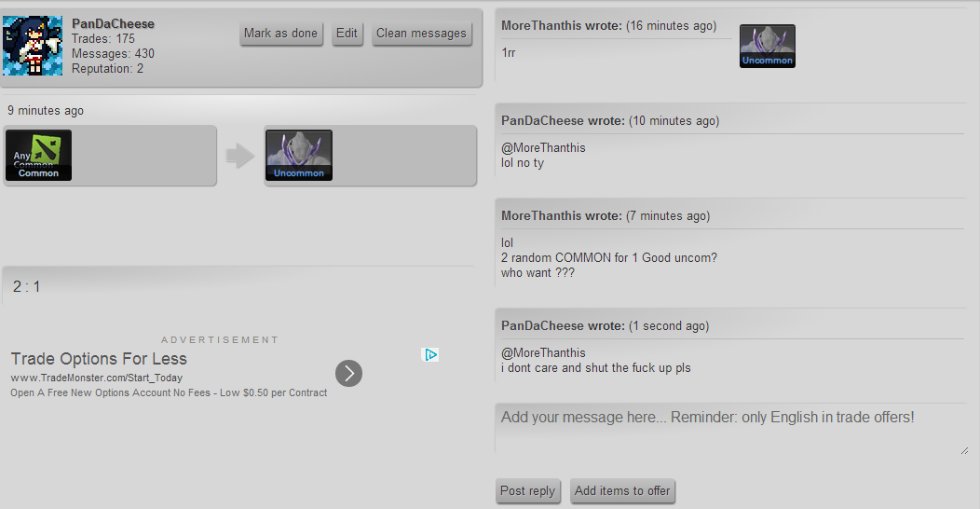This screenshot has width=980, height=509.
Task: Click PanDaCheese's pixel-art avatar
Action: click(x=33, y=46)
